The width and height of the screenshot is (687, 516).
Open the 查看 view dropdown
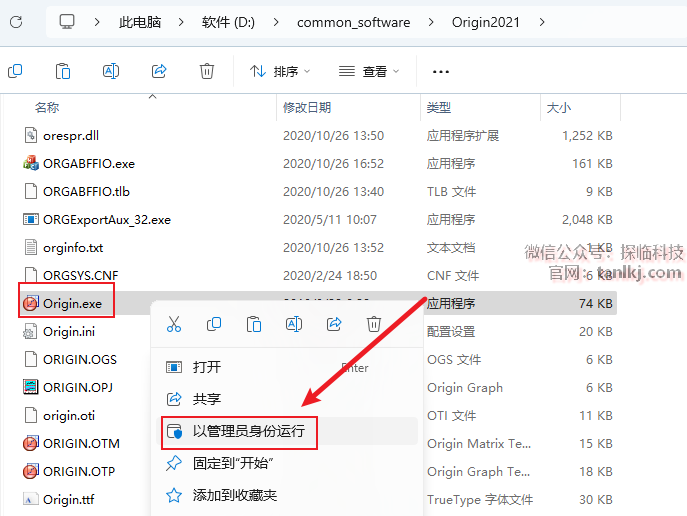(368, 71)
